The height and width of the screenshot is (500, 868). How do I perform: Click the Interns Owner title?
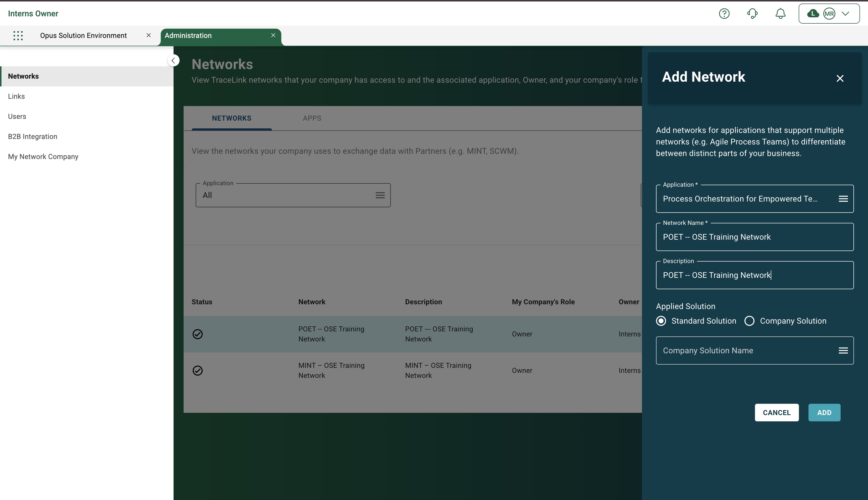click(33, 14)
